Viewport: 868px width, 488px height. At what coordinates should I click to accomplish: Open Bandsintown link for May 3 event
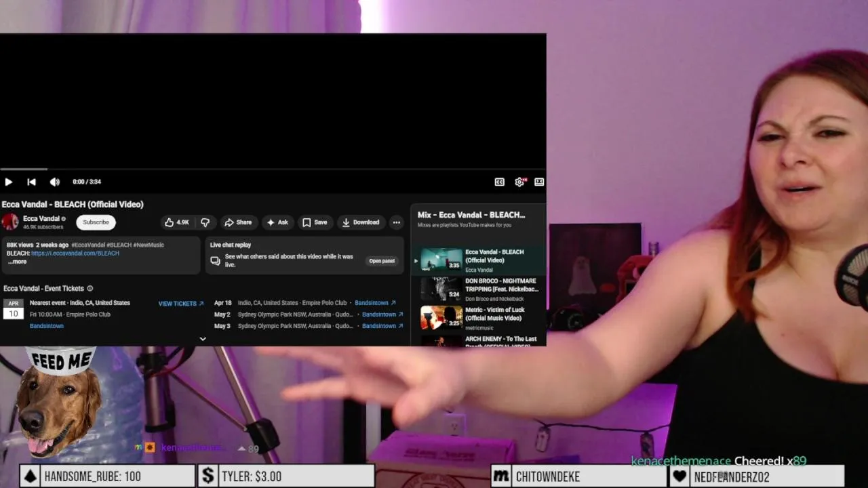pos(383,326)
